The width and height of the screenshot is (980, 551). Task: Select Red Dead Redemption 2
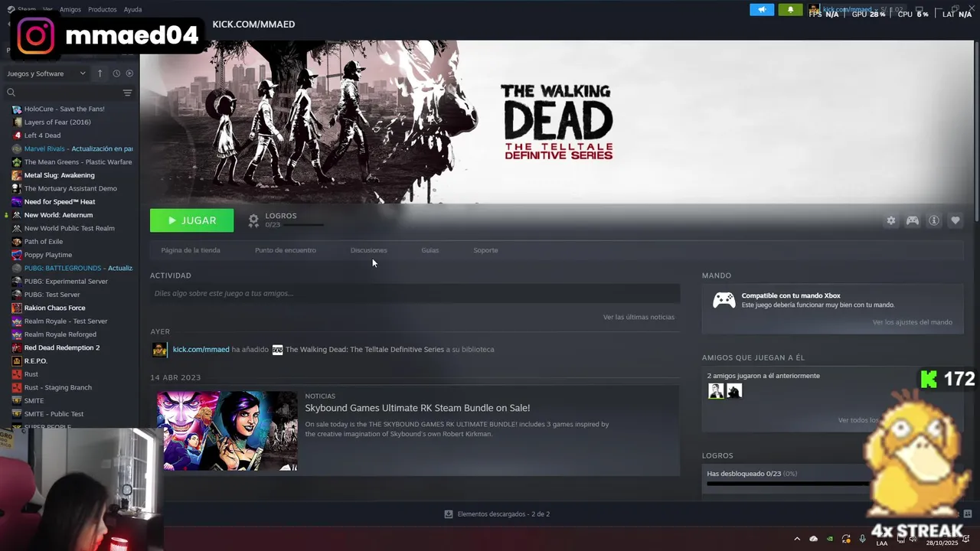click(62, 347)
